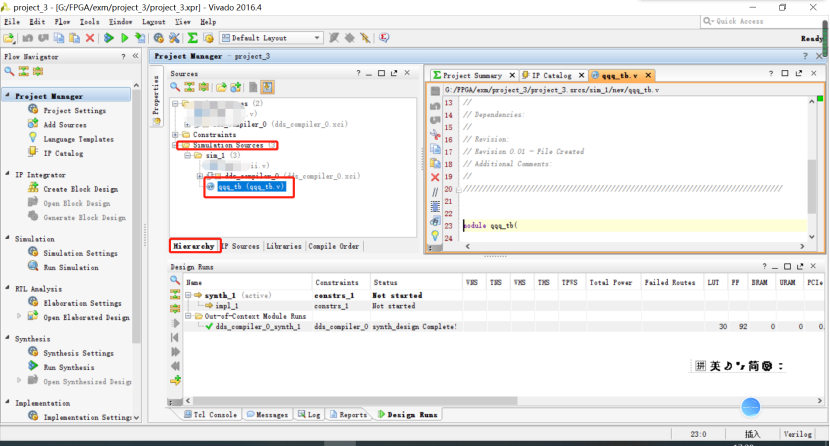
Task: Click the search icon in Design Runs panel
Action: pos(175,280)
